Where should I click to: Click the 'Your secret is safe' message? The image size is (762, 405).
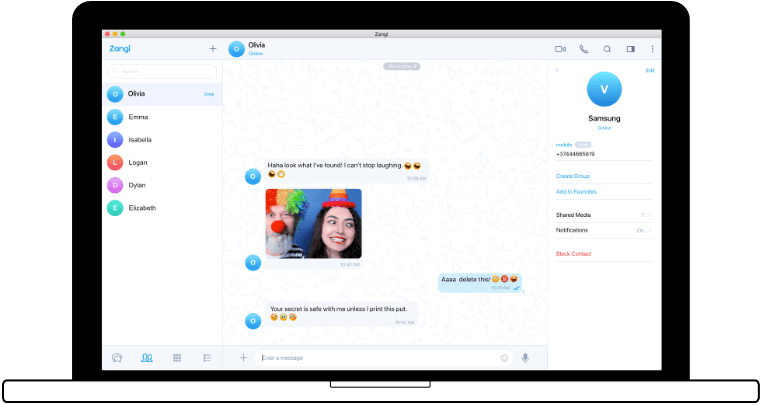(x=341, y=314)
